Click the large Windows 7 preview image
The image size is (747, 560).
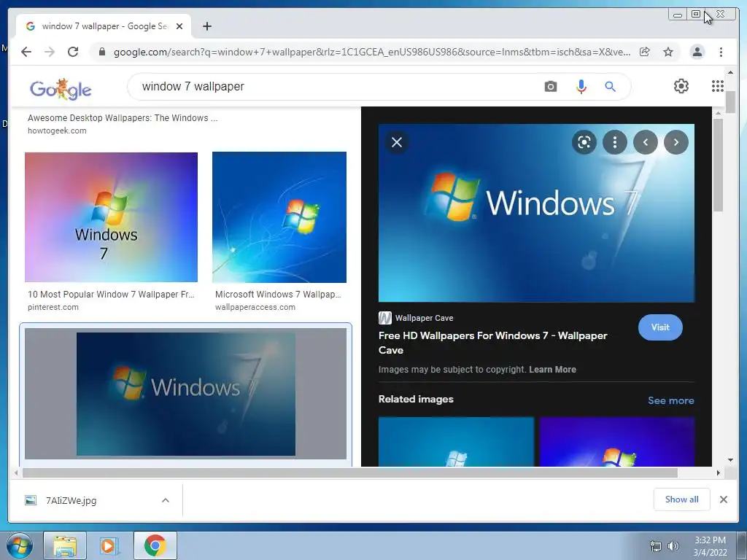536,213
